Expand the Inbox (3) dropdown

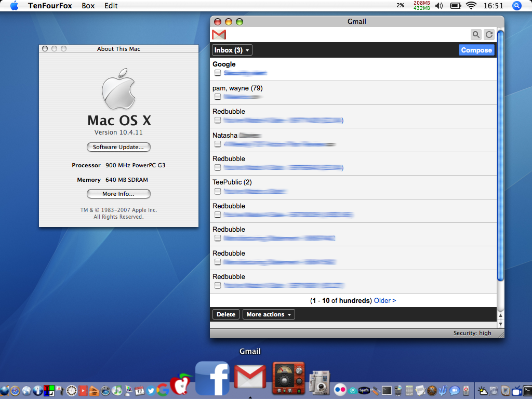tap(232, 50)
